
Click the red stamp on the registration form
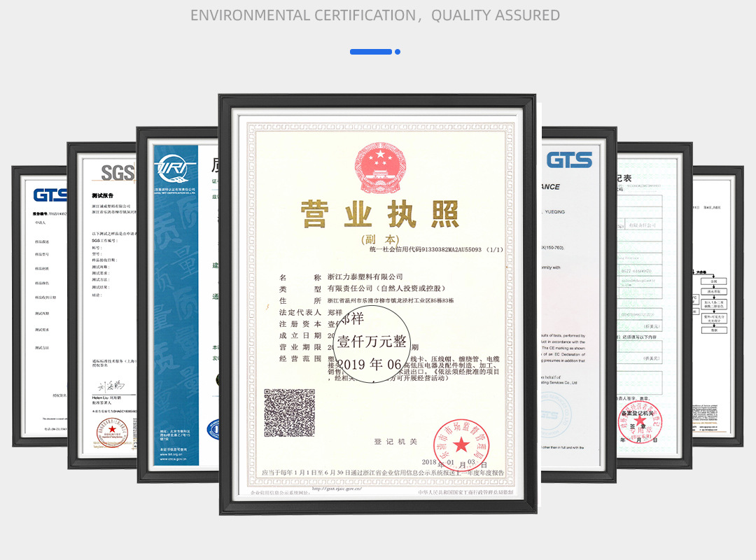click(640, 422)
